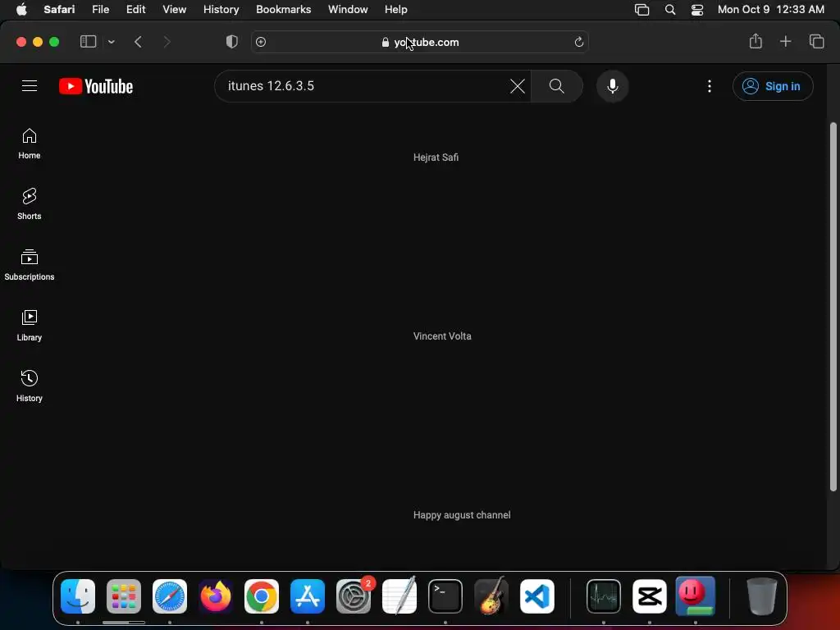Start voice search with the microphone
840x630 pixels.
click(612, 85)
